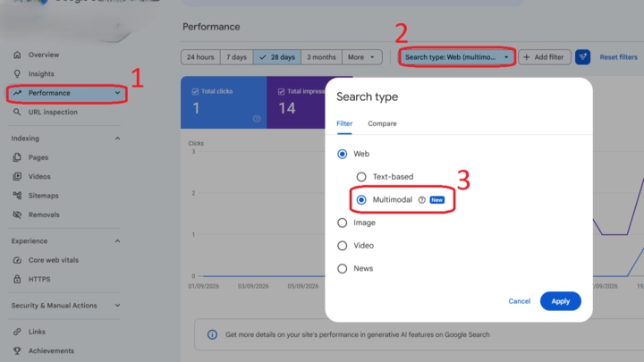Toggle the Total impressions checkbox

[x=282, y=91]
